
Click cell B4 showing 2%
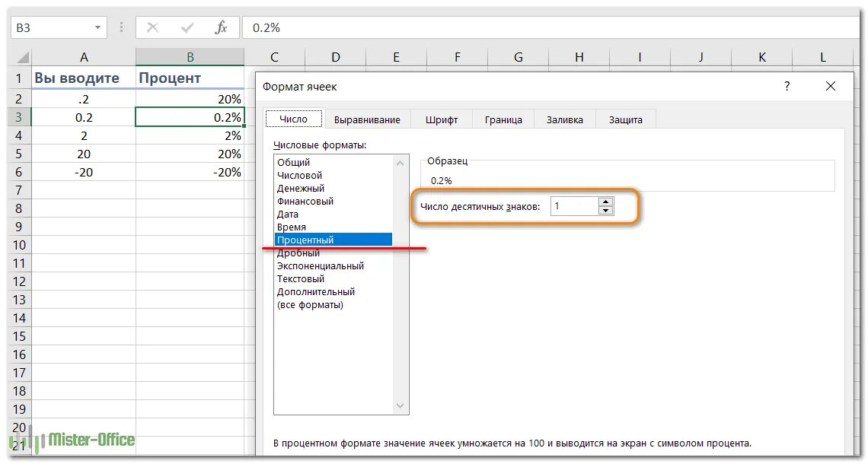click(190, 135)
